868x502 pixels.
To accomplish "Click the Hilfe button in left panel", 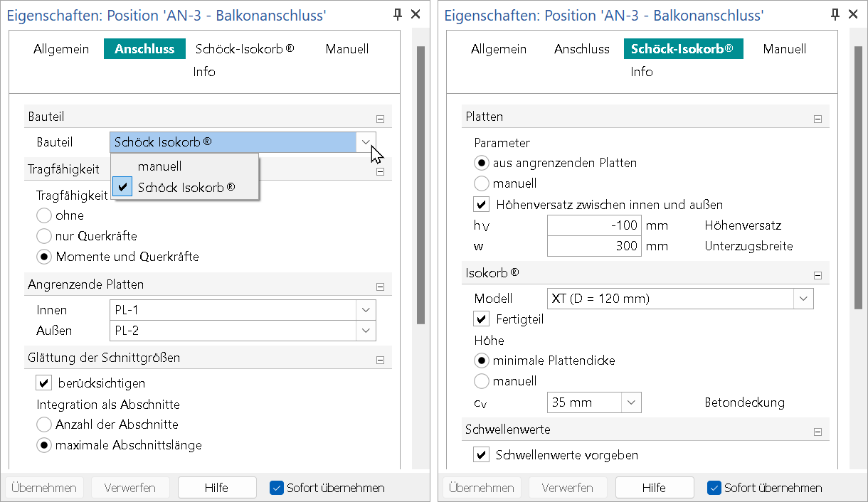I will [x=216, y=488].
